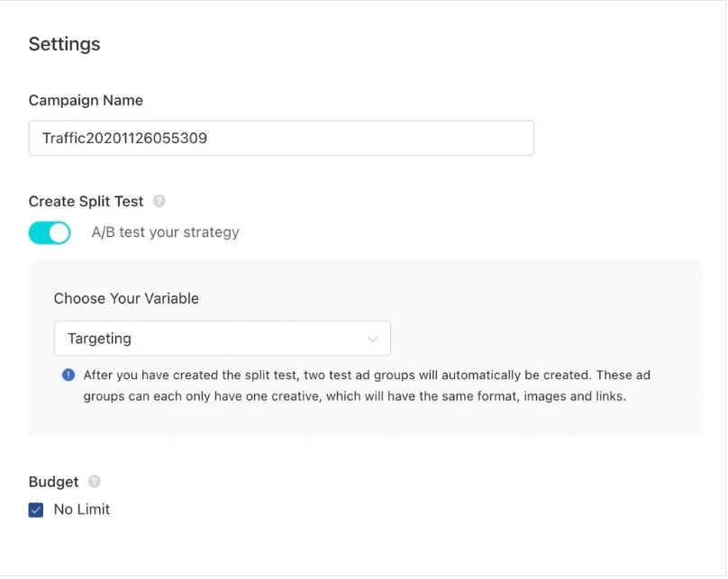The height and width of the screenshot is (579, 728).
Task: Expand the Targeting variable selector
Action: (222, 339)
